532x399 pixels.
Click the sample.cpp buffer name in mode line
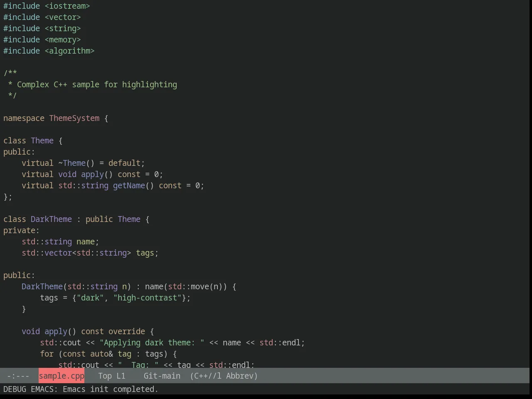[x=62, y=376]
